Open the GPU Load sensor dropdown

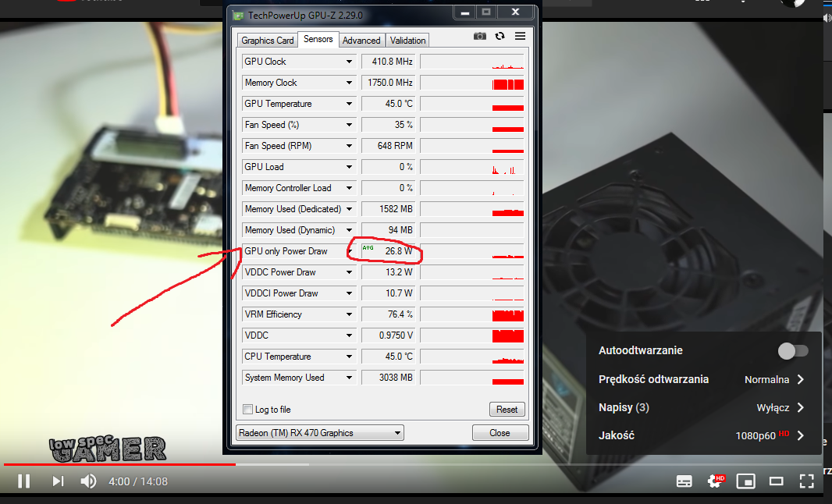click(x=349, y=167)
